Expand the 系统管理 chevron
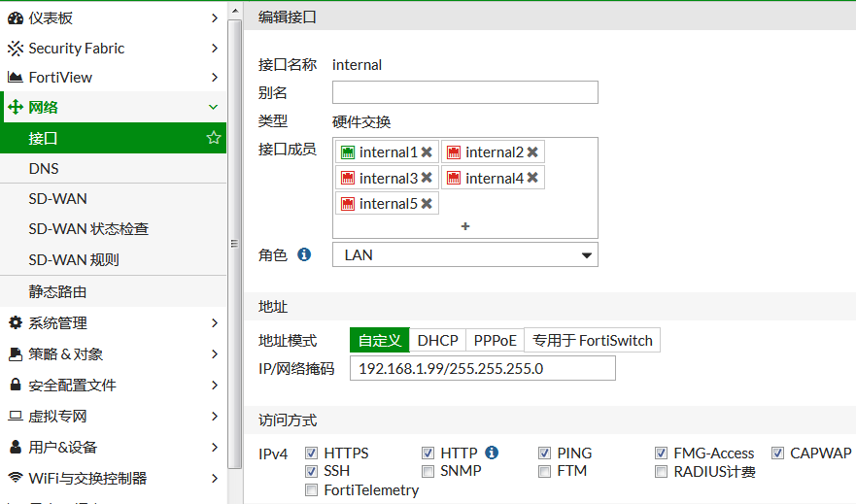 [x=214, y=323]
